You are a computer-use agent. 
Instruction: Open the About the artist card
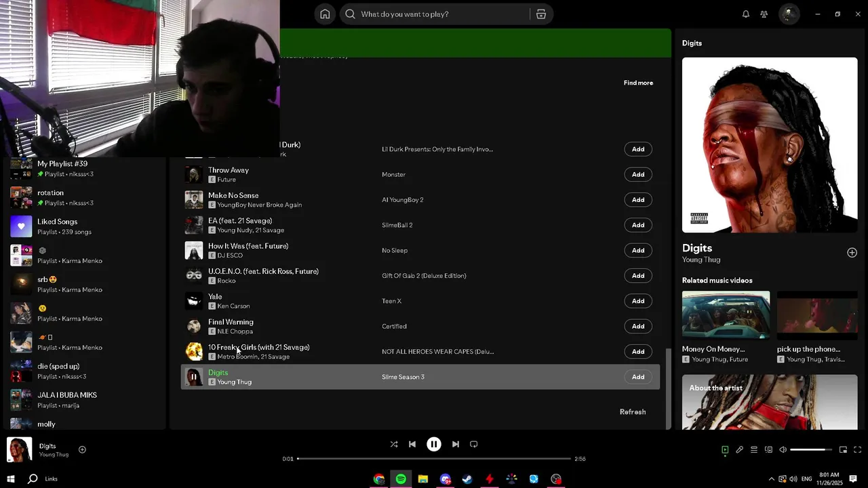click(770, 402)
